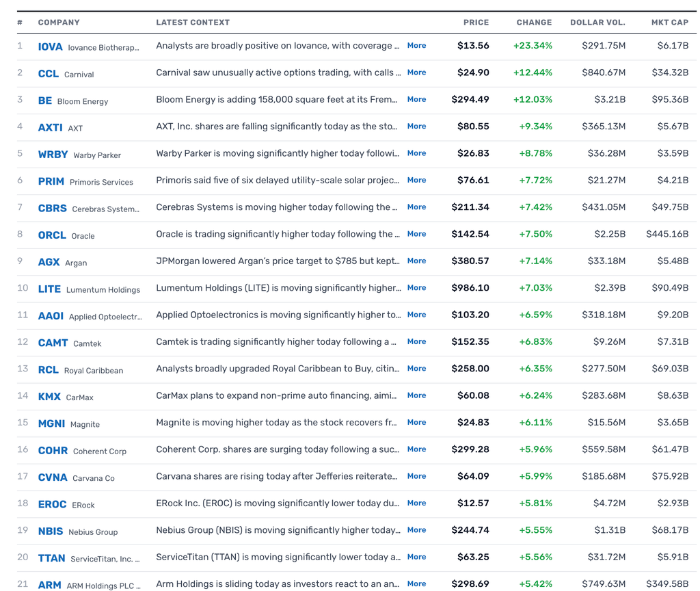Click More on the Camtek row
Viewport: 700px width, 591px height.
click(416, 341)
